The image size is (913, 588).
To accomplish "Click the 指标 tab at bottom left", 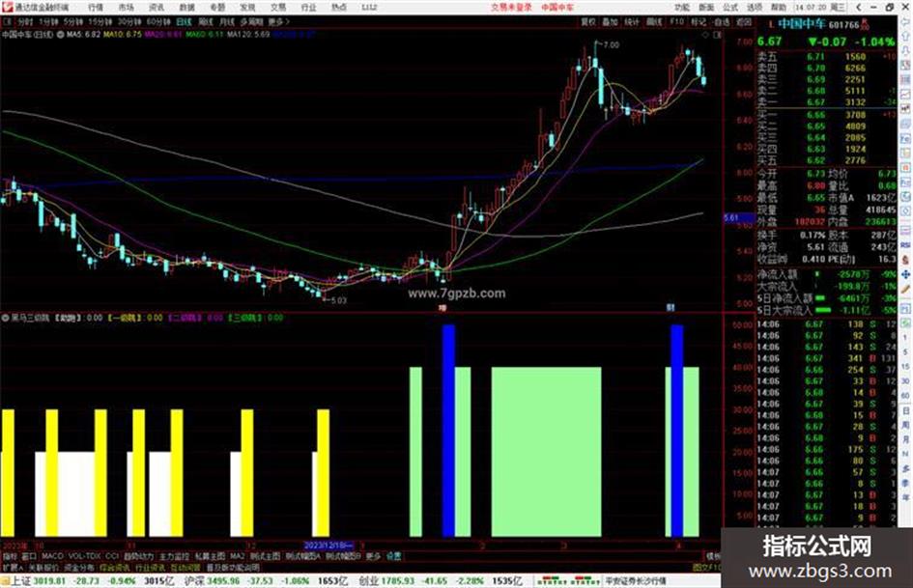I will coord(10,556).
